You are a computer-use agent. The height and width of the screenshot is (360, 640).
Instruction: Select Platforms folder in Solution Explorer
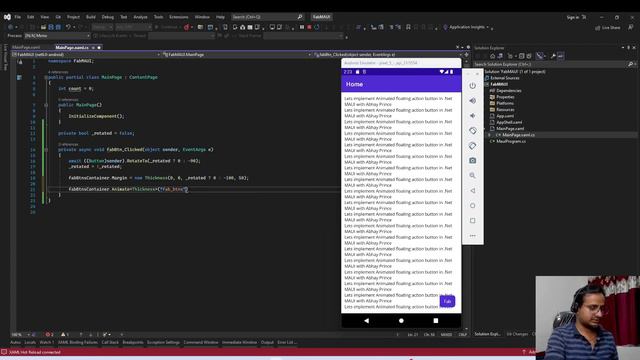click(x=505, y=103)
